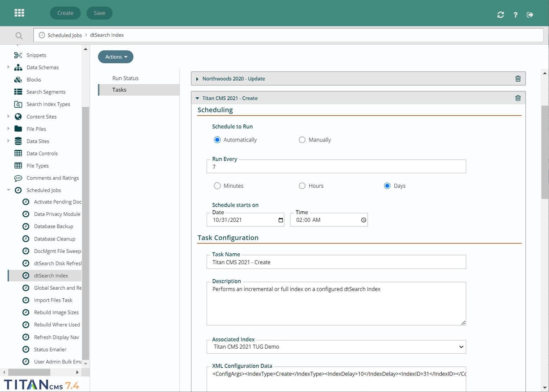This screenshot has height=392, width=549.
Task: Open the help question mark icon
Action: pos(515,15)
